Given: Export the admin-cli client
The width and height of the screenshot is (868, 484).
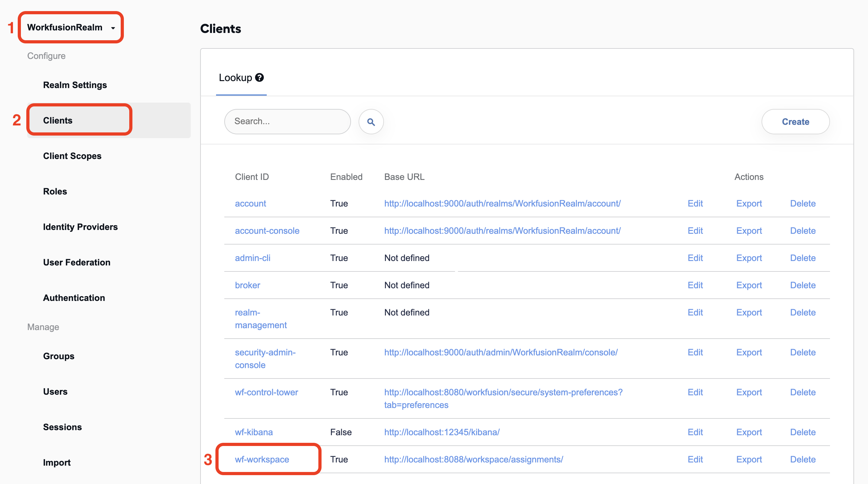Looking at the screenshot, I should click(749, 258).
